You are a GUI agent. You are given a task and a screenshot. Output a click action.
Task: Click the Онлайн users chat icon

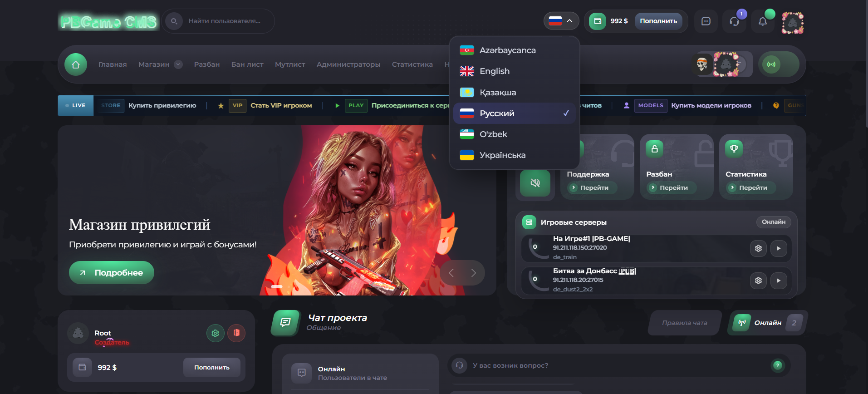(301, 373)
